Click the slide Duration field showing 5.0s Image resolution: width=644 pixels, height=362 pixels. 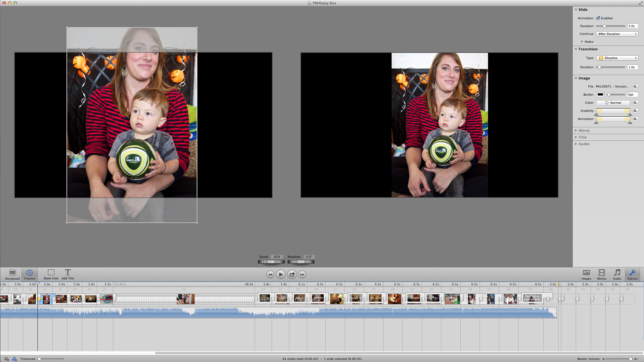point(633,26)
